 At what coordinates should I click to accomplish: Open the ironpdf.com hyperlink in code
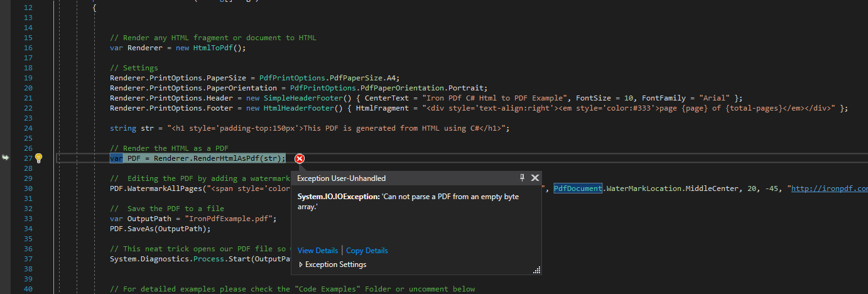[830, 188]
